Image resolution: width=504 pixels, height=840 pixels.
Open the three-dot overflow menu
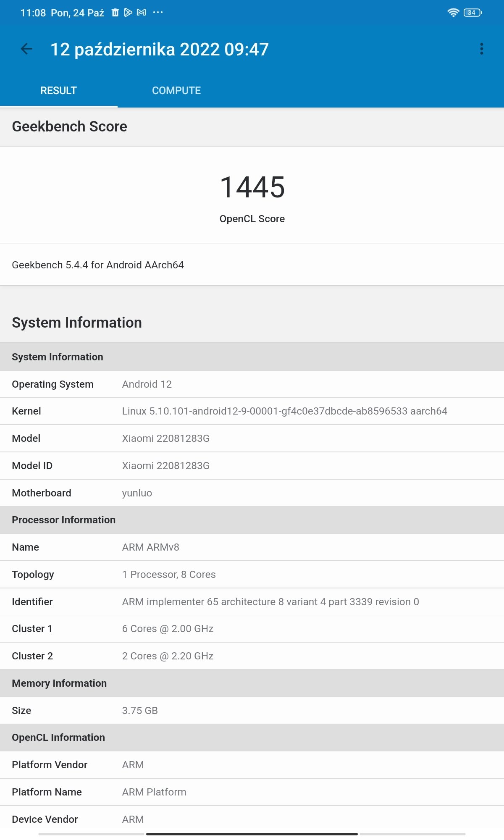coord(482,49)
